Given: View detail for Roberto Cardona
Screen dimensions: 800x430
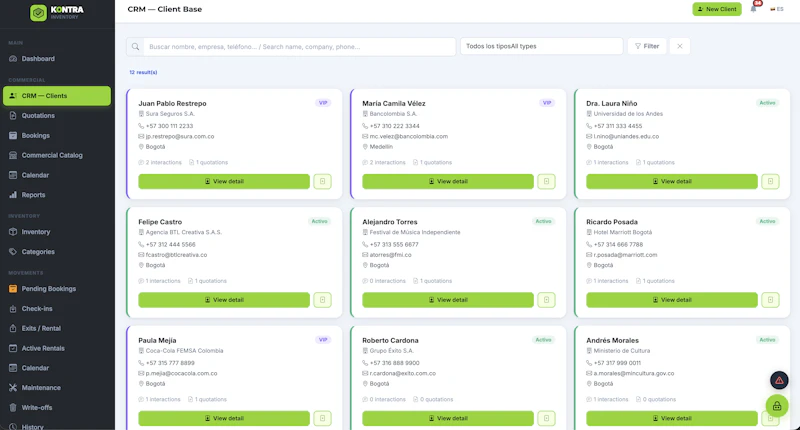Looking at the screenshot, I should [x=448, y=418].
